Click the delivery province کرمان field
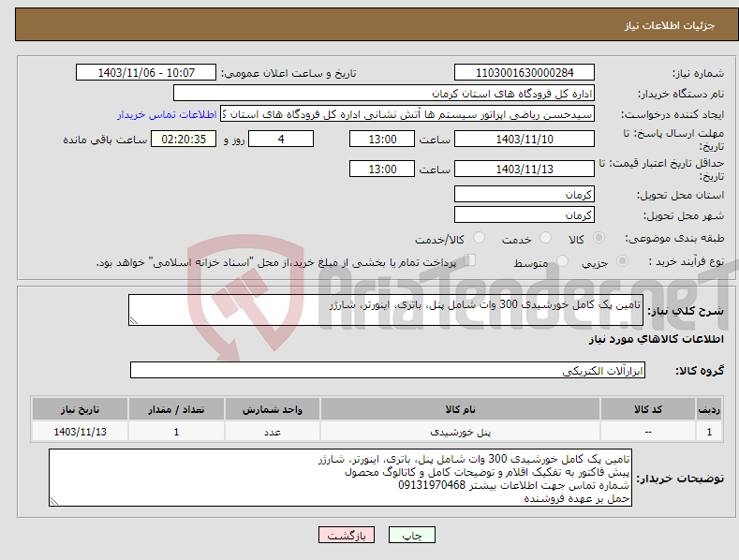 coord(525,194)
